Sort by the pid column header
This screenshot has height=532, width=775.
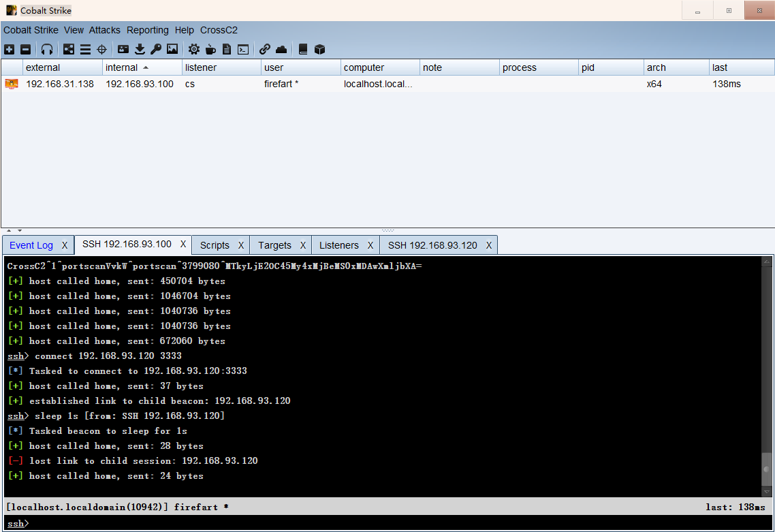coord(611,67)
